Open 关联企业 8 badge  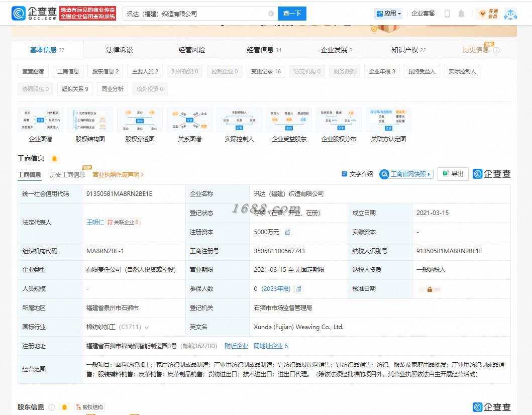coord(123,222)
